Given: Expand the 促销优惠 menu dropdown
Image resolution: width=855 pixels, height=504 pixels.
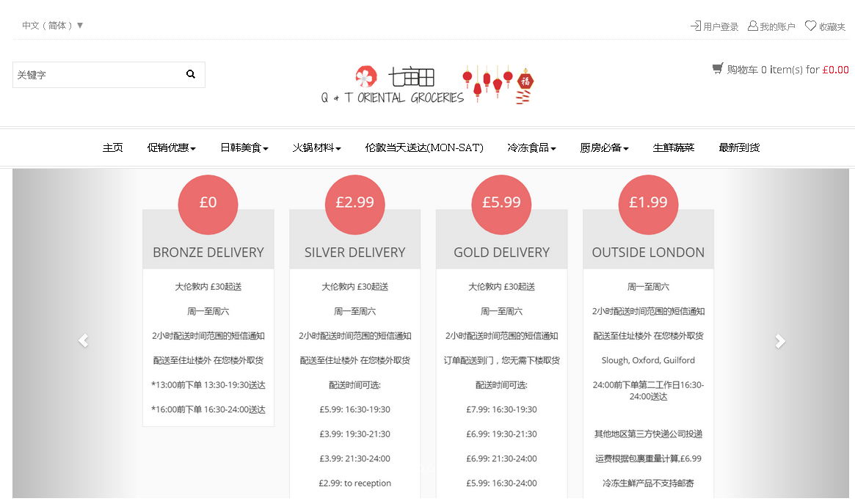Looking at the screenshot, I should click(171, 147).
